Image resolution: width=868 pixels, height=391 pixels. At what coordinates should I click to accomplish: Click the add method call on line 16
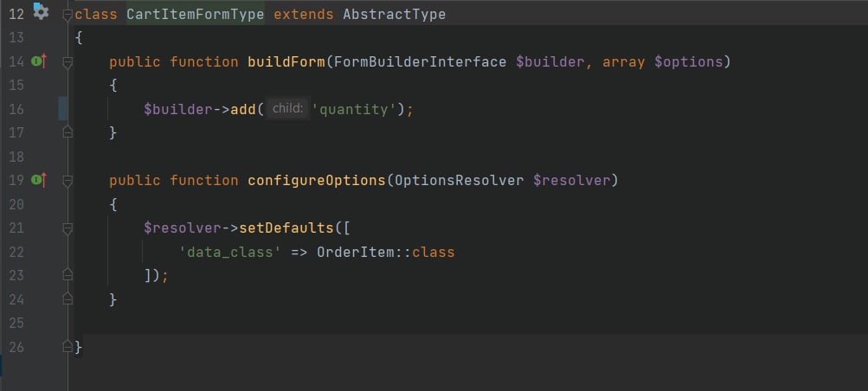tap(243, 110)
